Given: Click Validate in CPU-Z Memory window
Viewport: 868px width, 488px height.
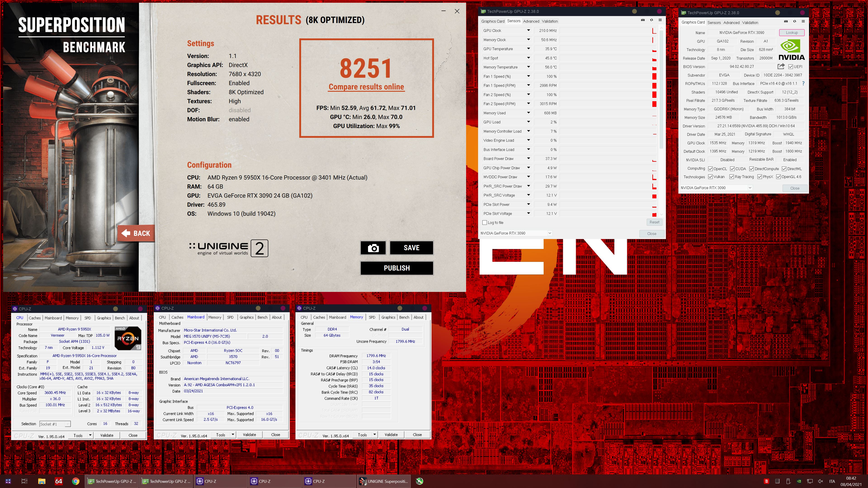Looking at the screenshot, I should [x=391, y=435].
